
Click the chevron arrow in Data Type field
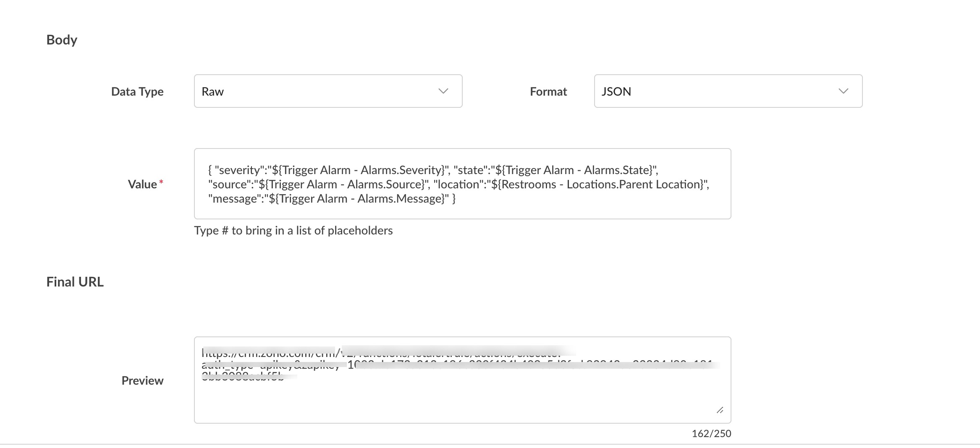click(443, 91)
